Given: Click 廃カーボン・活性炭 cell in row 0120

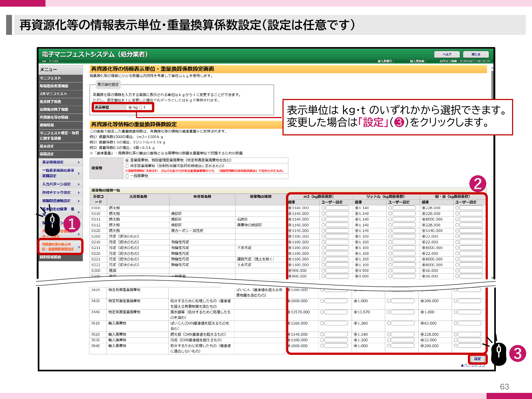Looking at the screenshot, I should pyautogui.click(x=202, y=231).
